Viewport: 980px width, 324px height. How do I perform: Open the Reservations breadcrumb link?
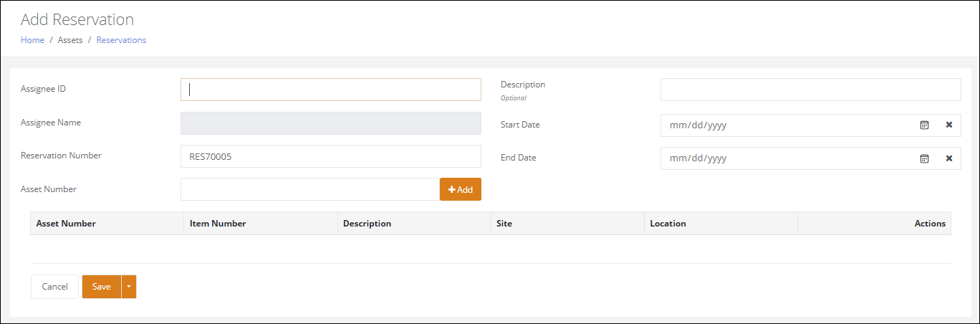[x=121, y=40]
